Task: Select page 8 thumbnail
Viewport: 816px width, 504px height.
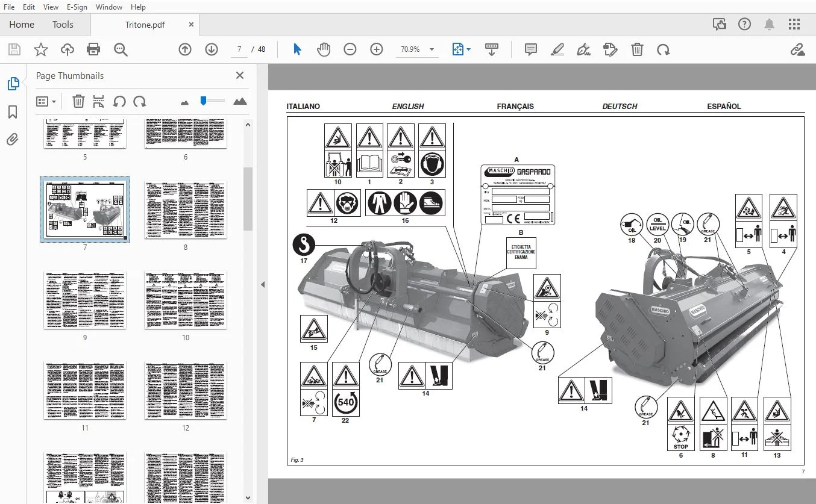Action: [186, 210]
